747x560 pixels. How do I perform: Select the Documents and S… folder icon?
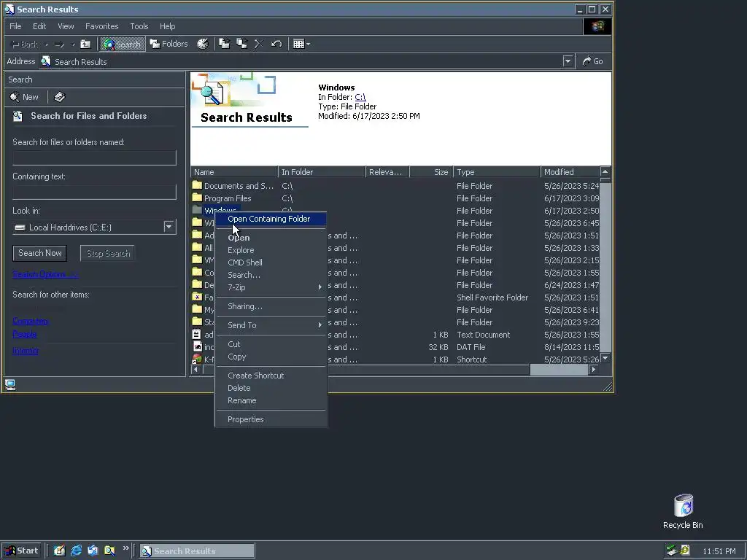[197, 185]
